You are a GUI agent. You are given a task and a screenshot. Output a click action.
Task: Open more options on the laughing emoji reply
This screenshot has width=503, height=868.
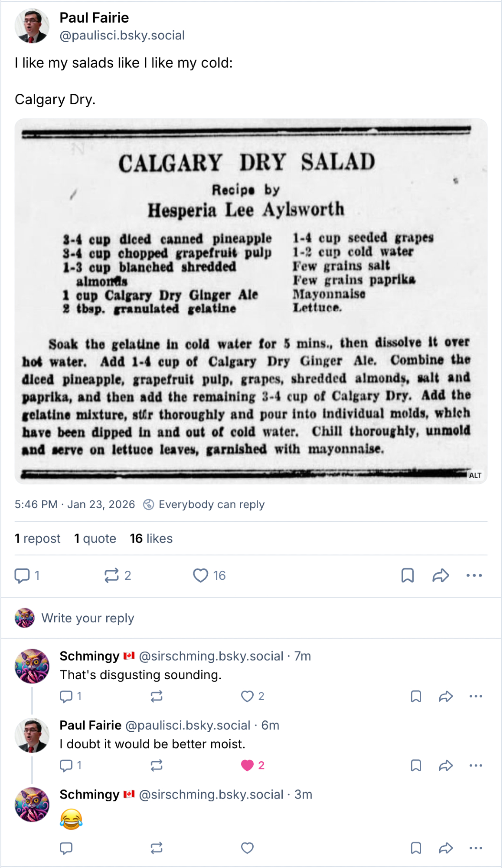tap(476, 848)
